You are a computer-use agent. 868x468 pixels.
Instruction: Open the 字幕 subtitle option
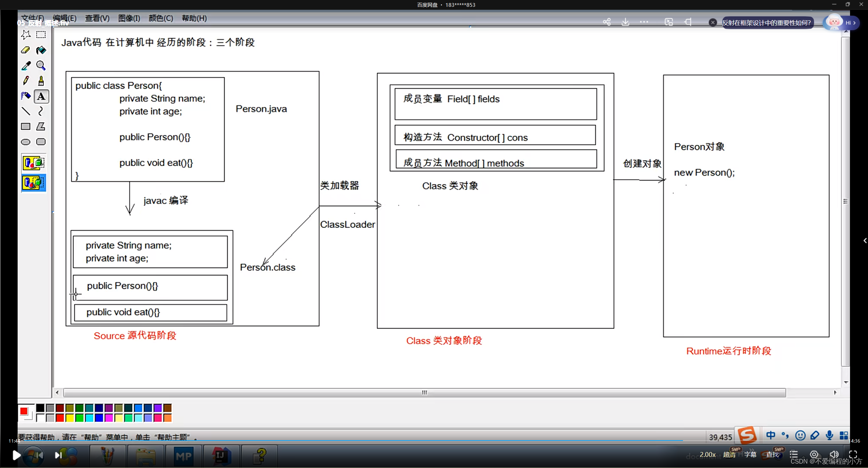tap(750, 455)
